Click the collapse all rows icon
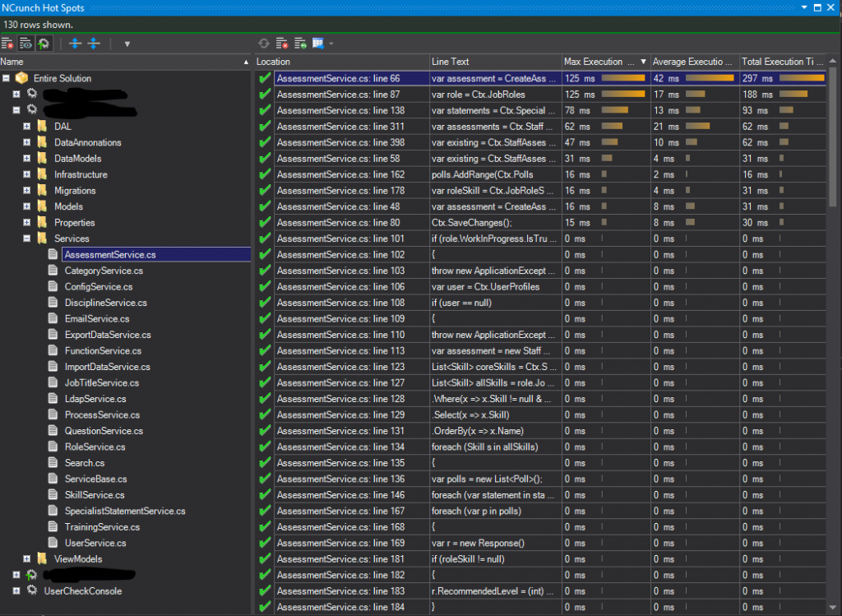This screenshot has height=616, width=842. coord(95,43)
